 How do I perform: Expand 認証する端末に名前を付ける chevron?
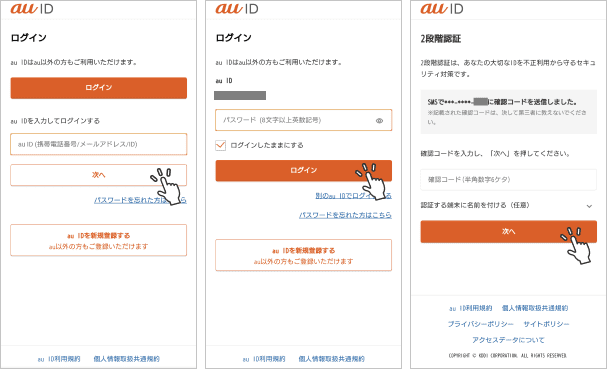click(x=589, y=206)
